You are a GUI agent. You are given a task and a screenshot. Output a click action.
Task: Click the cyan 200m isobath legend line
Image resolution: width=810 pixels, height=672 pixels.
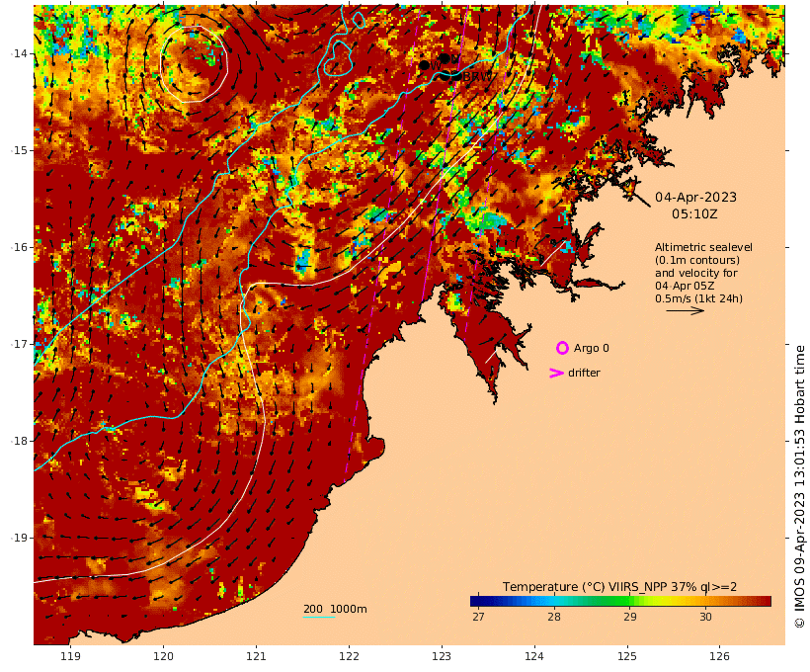tap(319, 617)
